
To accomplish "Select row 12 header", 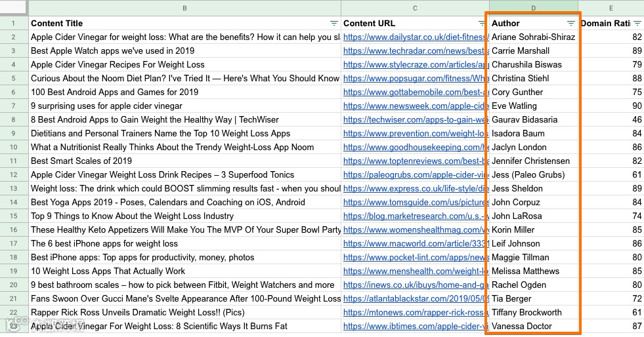I will [x=14, y=174].
